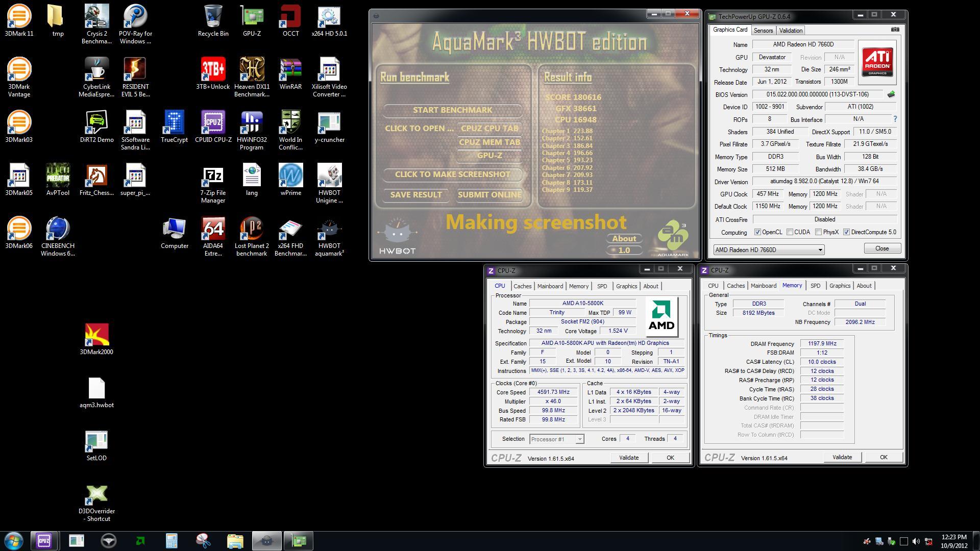Launch Crysis 2 Benchmark shortcut
Viewport: 980px width, 551px height.
tap(96, 24)
